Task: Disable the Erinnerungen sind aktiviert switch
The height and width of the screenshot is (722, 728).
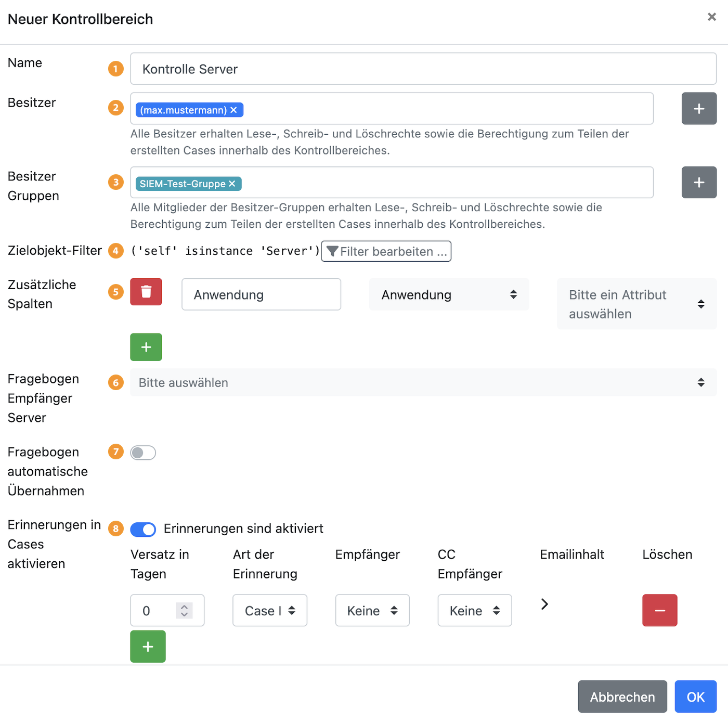Action: (x=143, y=529)
